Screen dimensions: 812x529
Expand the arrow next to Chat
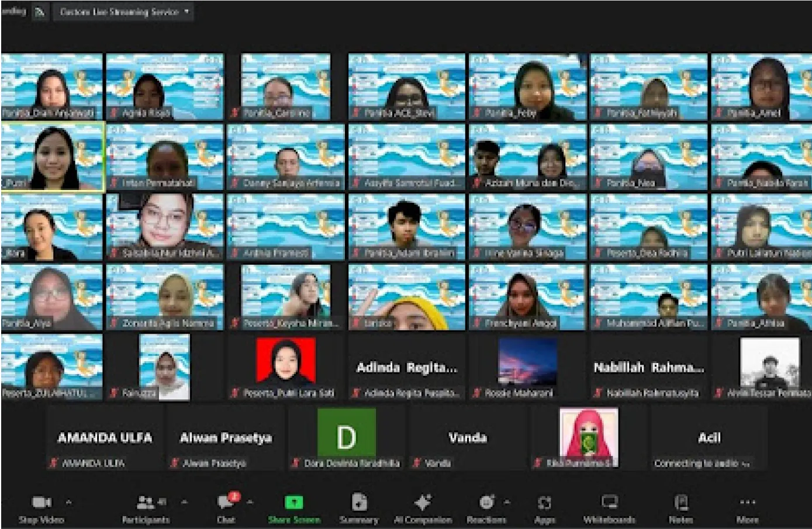click(x=250, y=502)
